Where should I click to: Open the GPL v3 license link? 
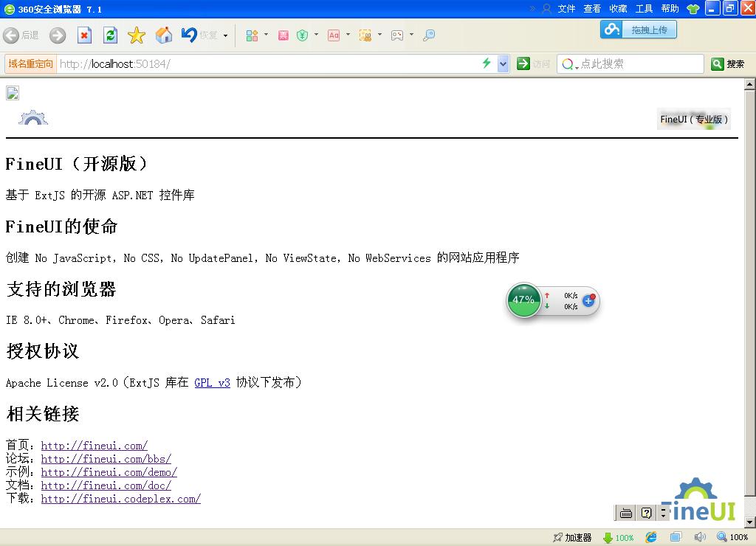point(212,383)
